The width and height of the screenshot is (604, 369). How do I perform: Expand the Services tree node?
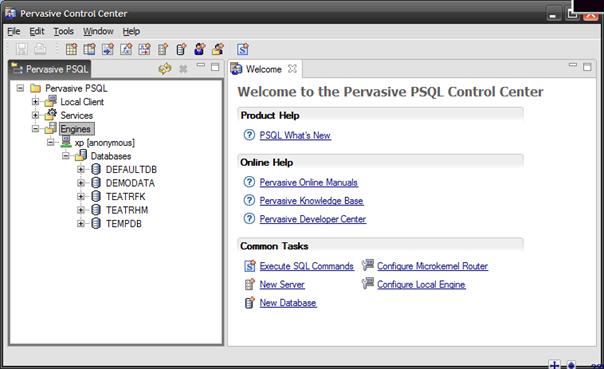35,115
